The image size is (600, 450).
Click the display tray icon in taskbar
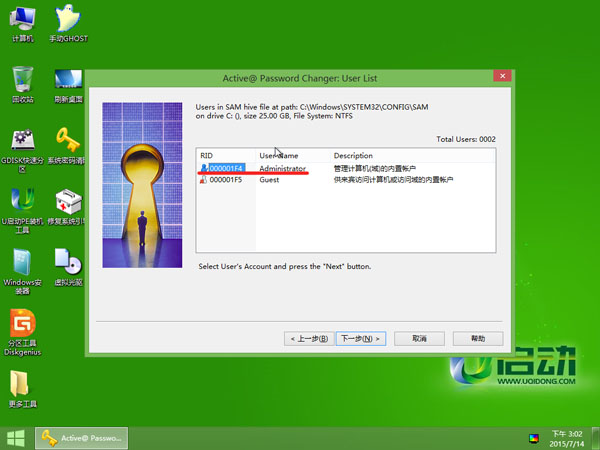pos(533,439)
